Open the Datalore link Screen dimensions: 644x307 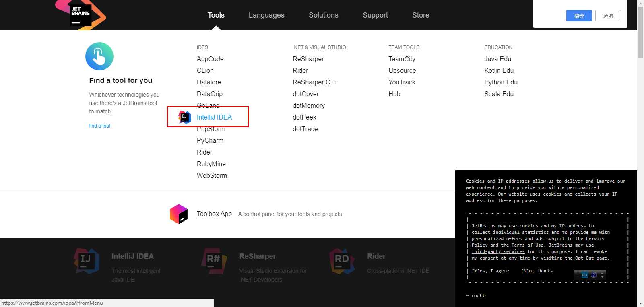209,82
